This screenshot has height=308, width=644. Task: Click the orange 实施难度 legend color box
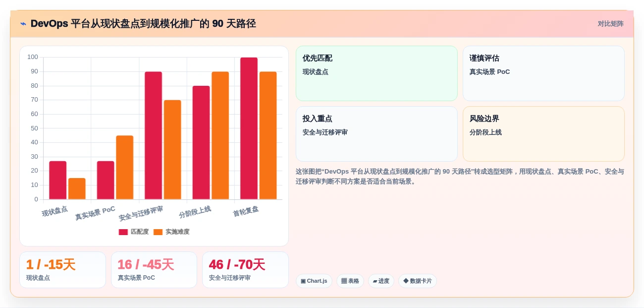click(x=158, y=232)
